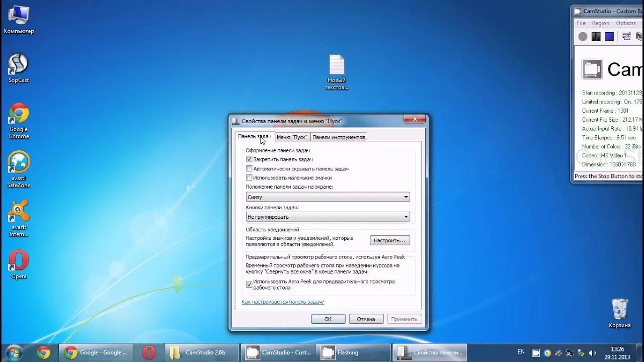Click the Применить button
This screenshot has height=362, width=644.
(x=404, y=319)
